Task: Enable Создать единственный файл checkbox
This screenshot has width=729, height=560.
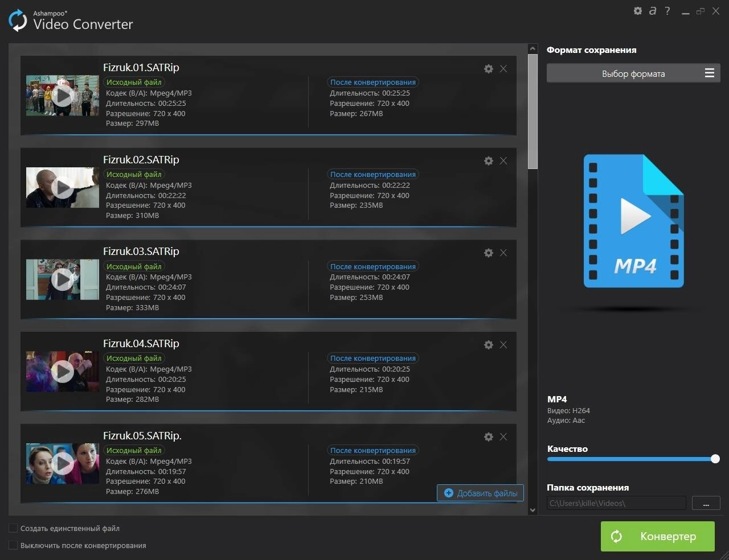Action: (13, 528)
